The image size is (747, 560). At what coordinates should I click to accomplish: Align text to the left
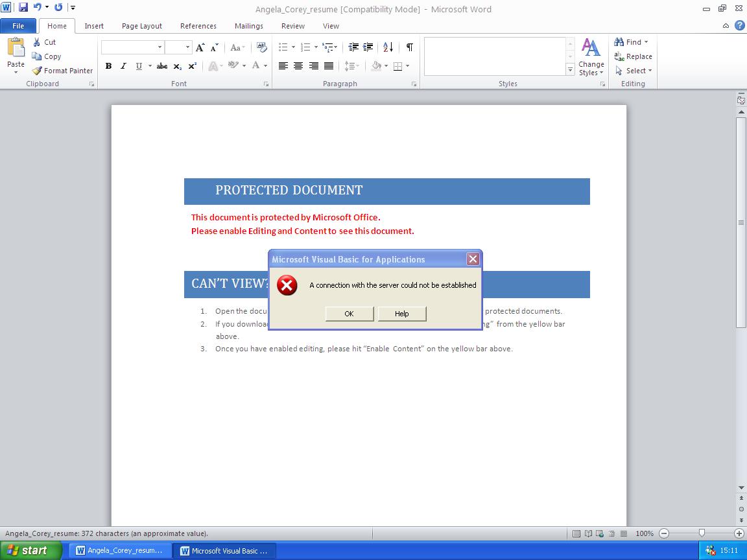tap(283, 65)
